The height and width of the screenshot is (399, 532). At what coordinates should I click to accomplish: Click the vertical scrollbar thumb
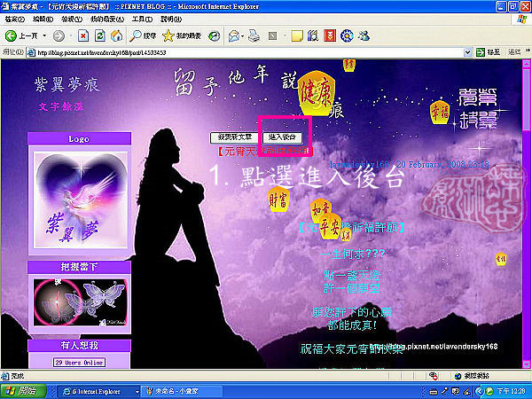526,98
